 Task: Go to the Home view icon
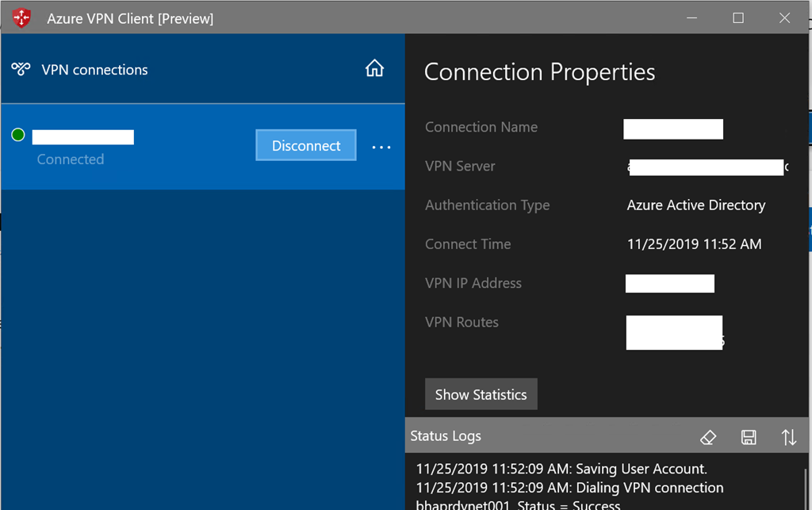374,69
